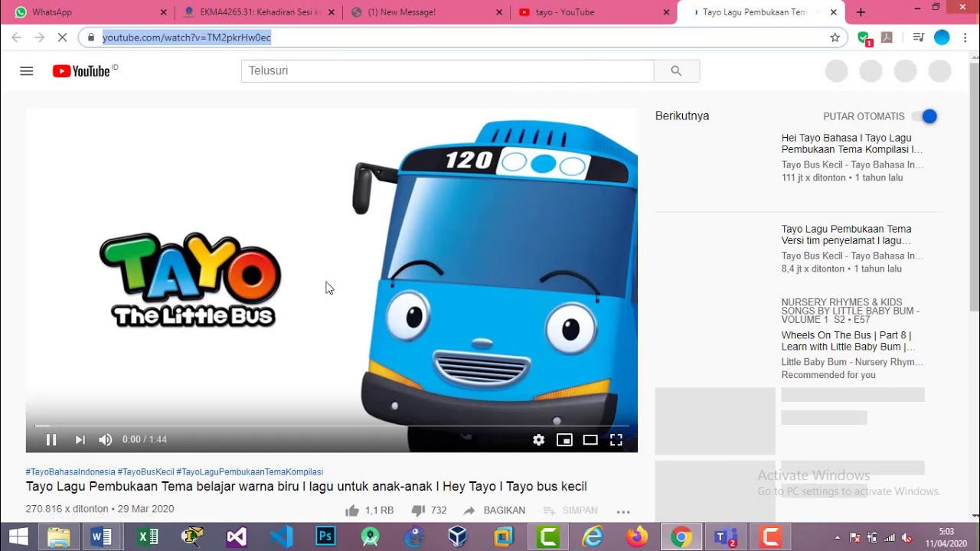Open Hei Tayo Bahasa recommended video
This screenshot has height=551, width=980.
pos(851,144)
